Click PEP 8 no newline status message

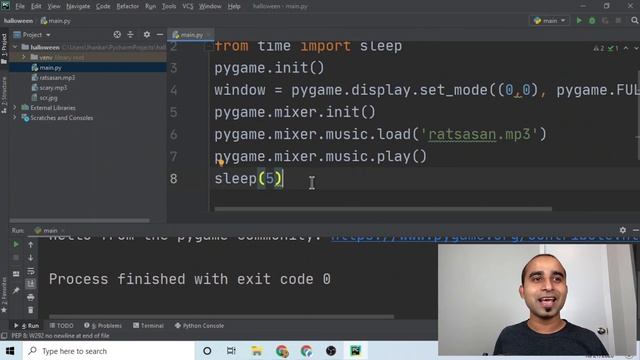pyautogui.click(x=60, y=336)
